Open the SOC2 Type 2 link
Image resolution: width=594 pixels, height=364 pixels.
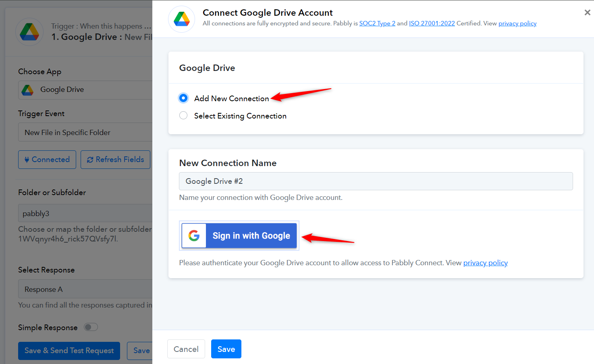[377, 23]
